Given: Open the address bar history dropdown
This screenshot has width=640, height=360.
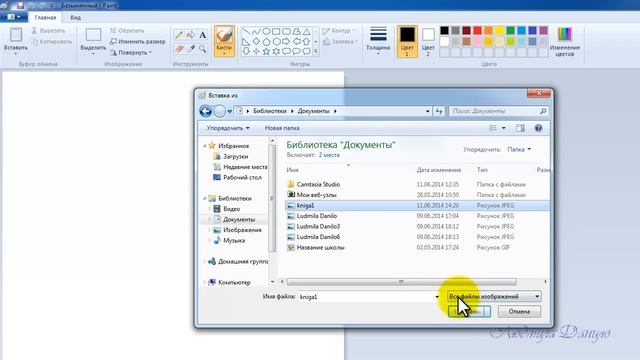Looking at the screenshot, I should [x=427, y=111].
